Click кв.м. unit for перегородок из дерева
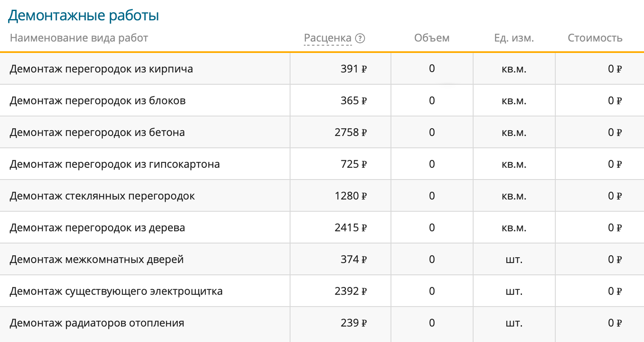Screen dimensions: 644x342 [514, 227]
